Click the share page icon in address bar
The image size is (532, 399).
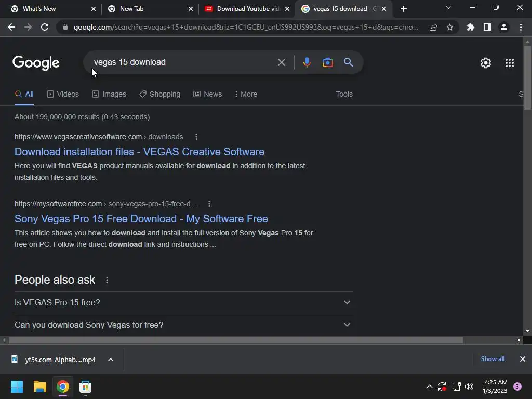[433, 27]
